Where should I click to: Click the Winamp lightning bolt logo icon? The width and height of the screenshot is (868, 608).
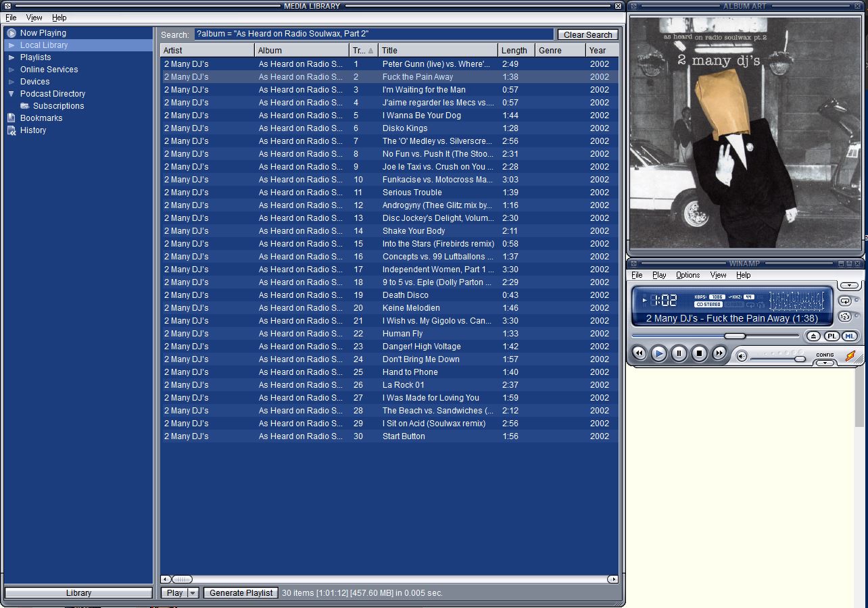(x=850, y=355)
